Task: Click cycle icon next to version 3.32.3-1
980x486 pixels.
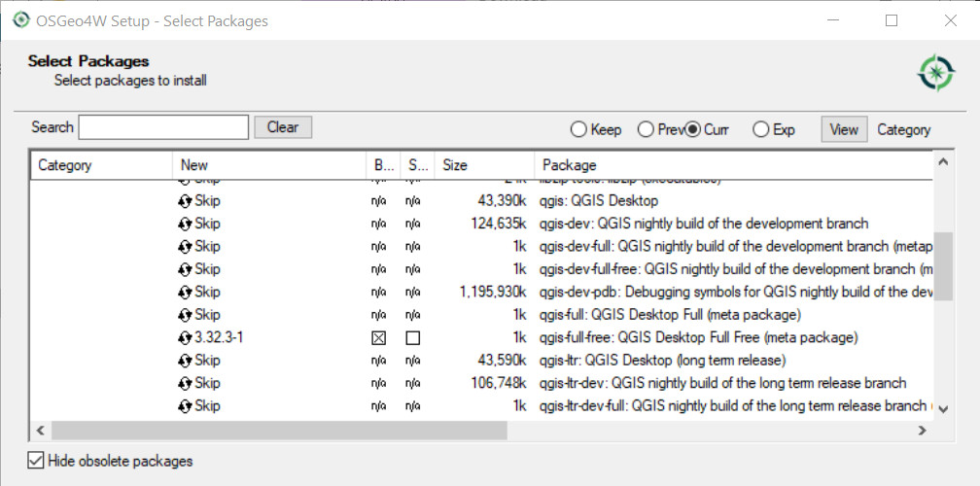Action: pyautogui.click(x=185, y=338)
